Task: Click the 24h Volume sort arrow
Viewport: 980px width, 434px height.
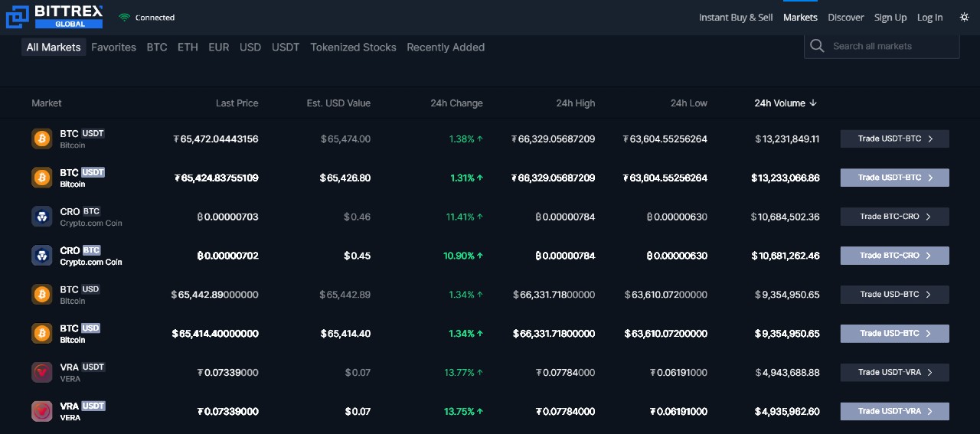Action: [813, 103]
